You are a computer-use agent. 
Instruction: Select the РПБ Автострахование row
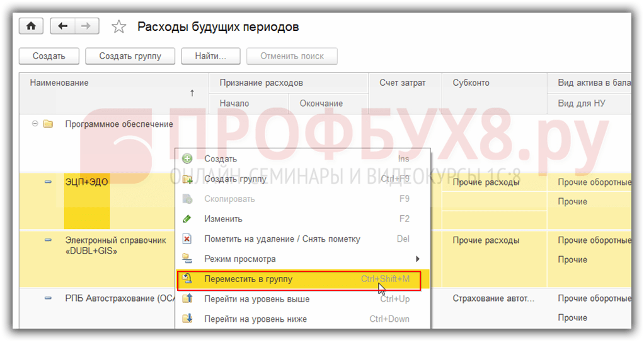(118, 298)
